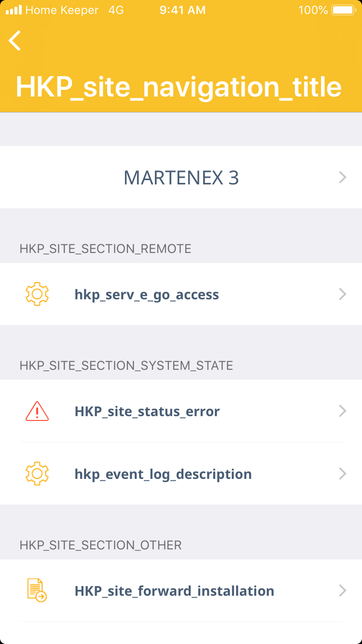The height and width of the screenshot is (644, 362).
Task: Open chevron on HKP_site_forward_installation row
Action: (343, 590)
